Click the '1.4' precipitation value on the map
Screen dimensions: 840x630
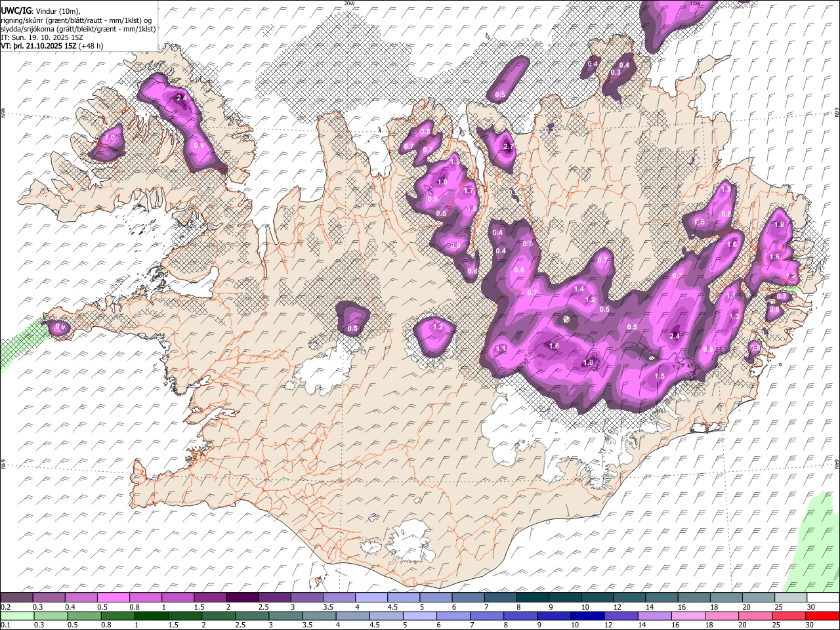pos(579,289)
